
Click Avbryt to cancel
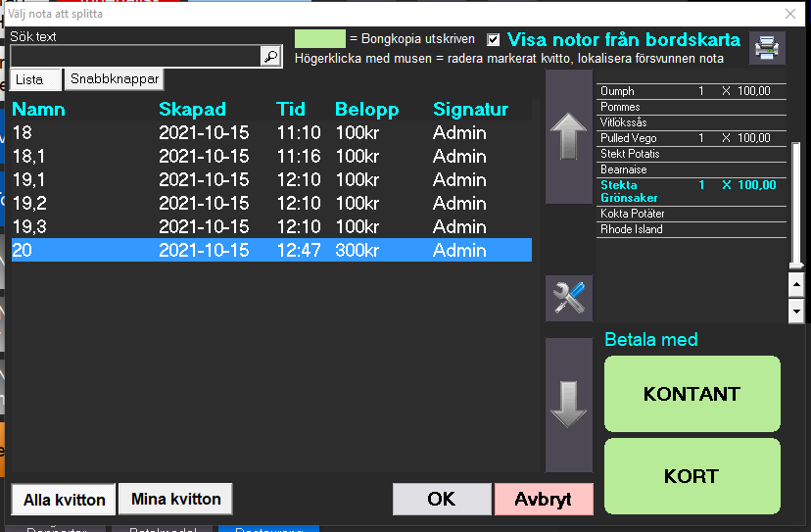tap(544, 499)
